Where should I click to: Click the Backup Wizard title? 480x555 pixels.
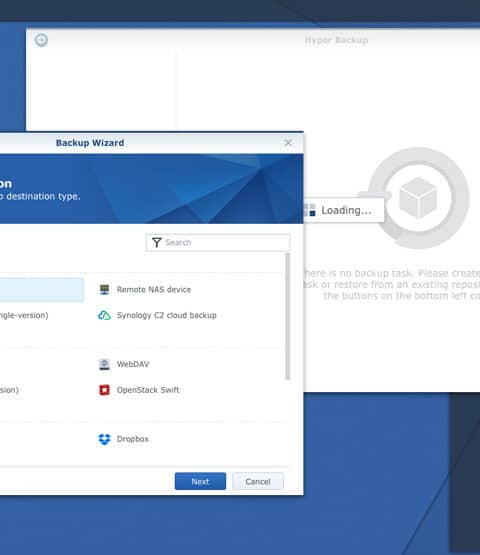(x=90, y=143)
